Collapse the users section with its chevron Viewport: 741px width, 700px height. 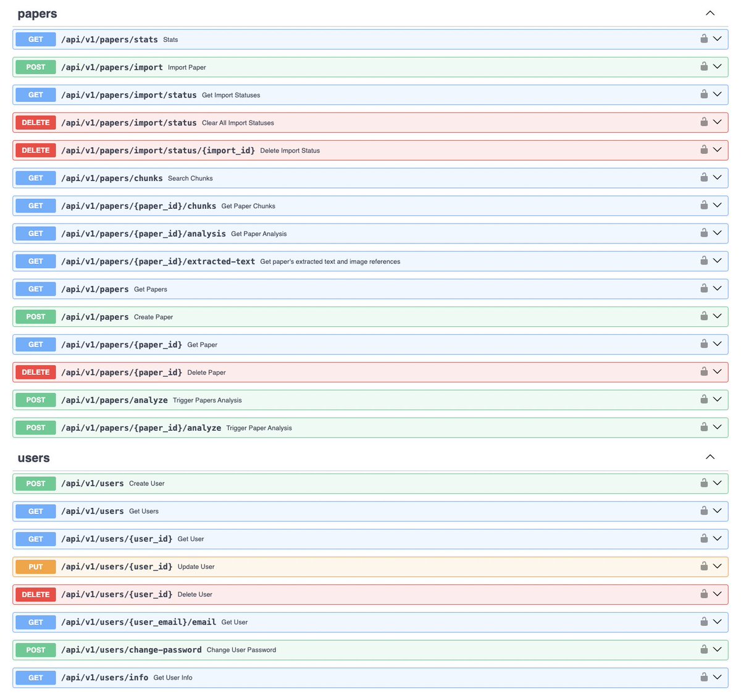click(710, 457)
